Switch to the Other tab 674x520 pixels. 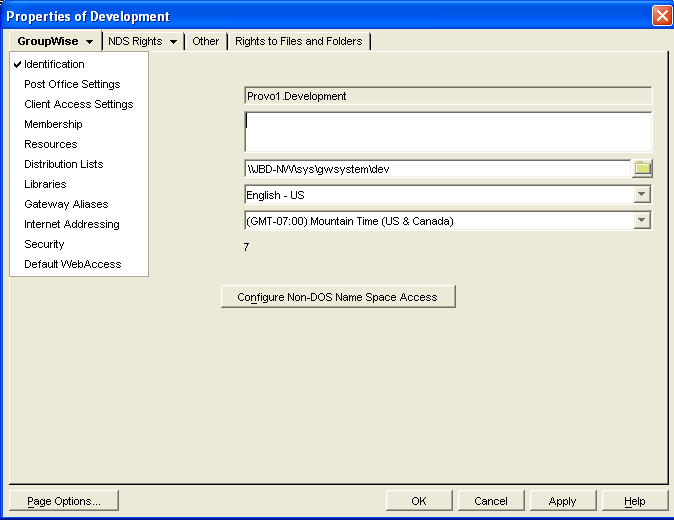pos(205,41)
